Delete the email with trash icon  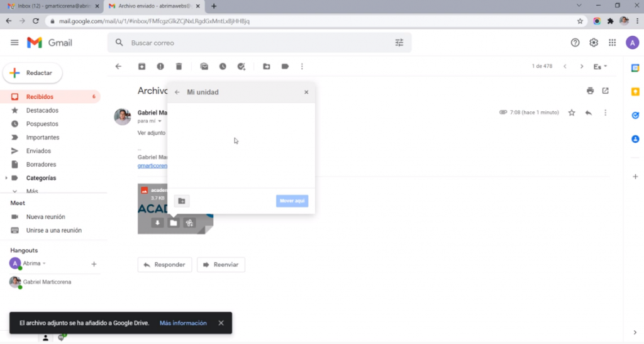179,67
